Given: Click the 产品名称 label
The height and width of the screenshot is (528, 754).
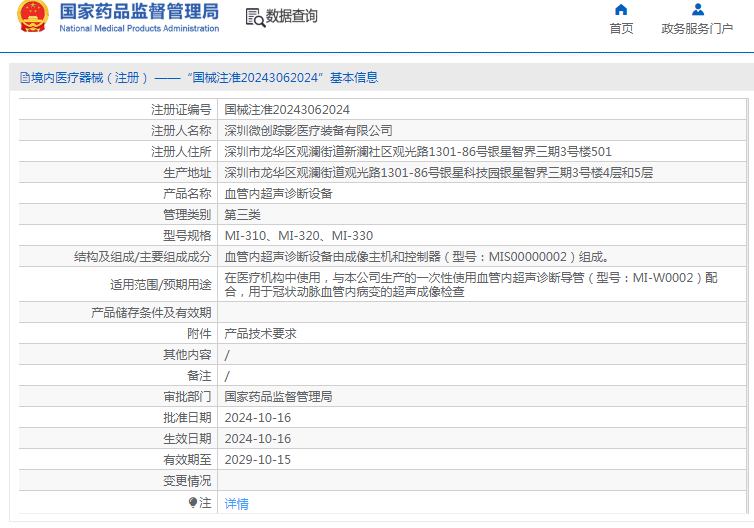Looking at the screenshot, I should 187,194.
